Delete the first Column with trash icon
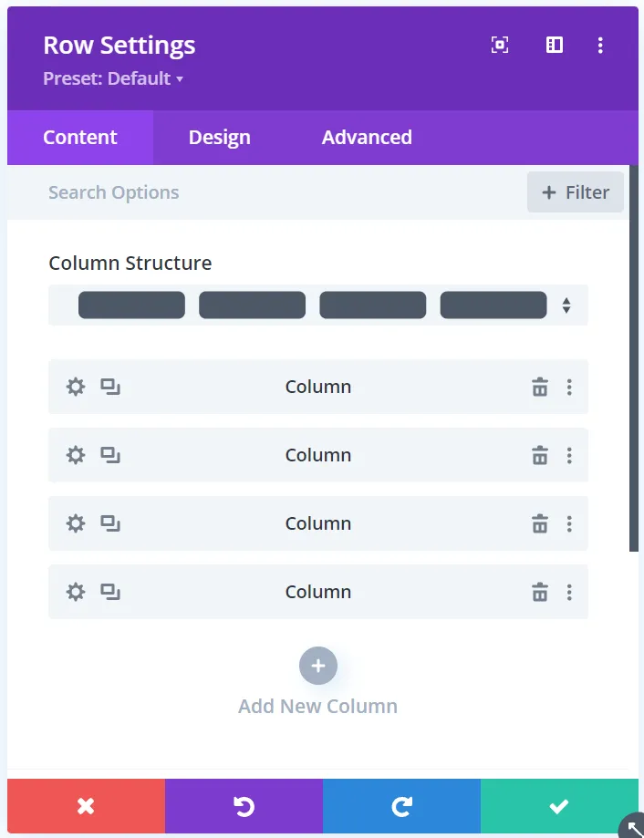Image resolution: width=644 pixels, height=838 pixels. click(540, 387)
